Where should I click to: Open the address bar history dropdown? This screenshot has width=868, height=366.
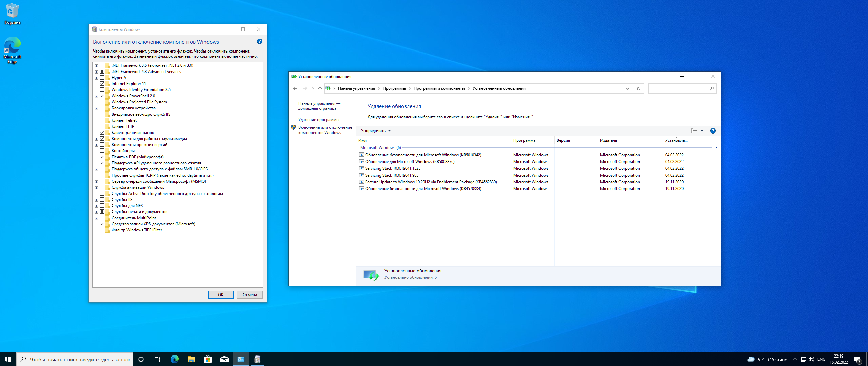(x=627, y=88)
